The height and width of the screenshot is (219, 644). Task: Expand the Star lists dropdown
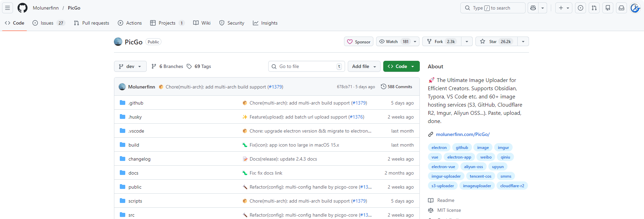click(523, 42)
